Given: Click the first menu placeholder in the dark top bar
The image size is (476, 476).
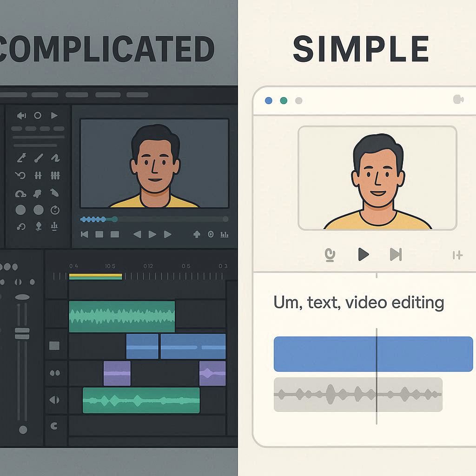Looking at the screenshot, I should (13, 95).
